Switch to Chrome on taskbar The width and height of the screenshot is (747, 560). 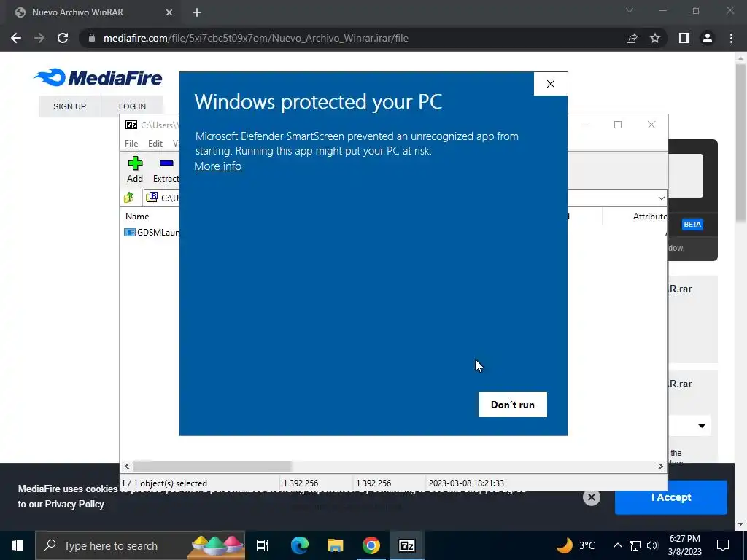[x=371, y=545]
